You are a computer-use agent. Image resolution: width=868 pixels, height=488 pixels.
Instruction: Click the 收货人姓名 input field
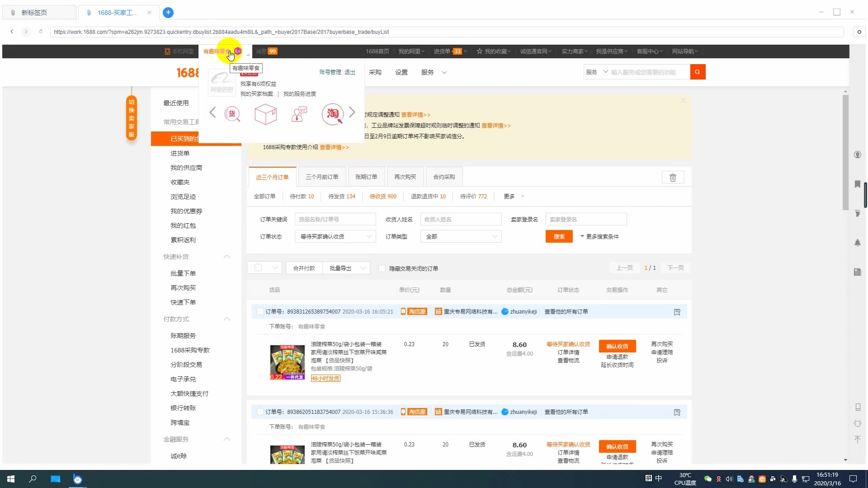[461, 219]
